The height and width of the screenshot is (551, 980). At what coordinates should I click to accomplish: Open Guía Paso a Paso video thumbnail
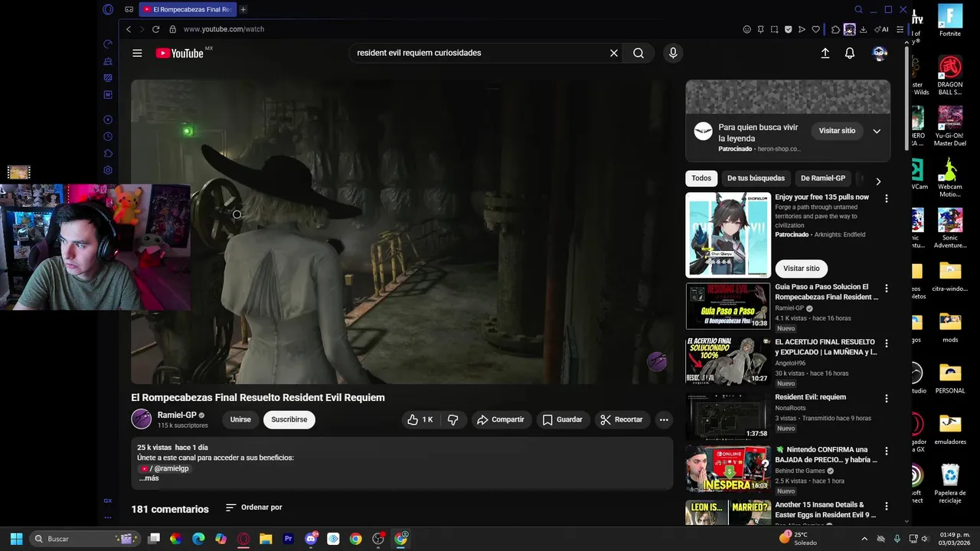point(727,307)
